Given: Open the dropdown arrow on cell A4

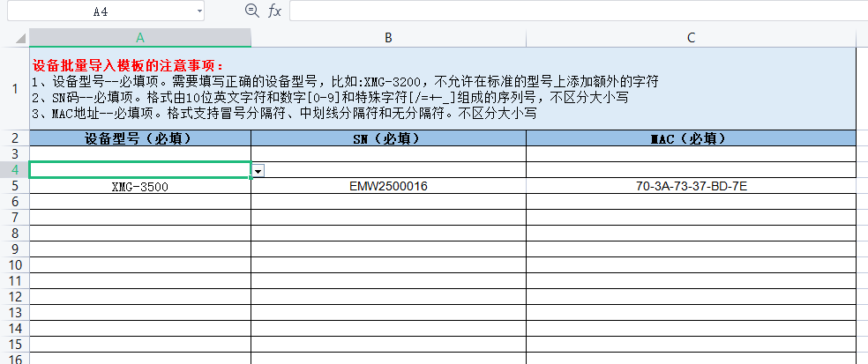Looking at the screenshot, I should (258, 170).
